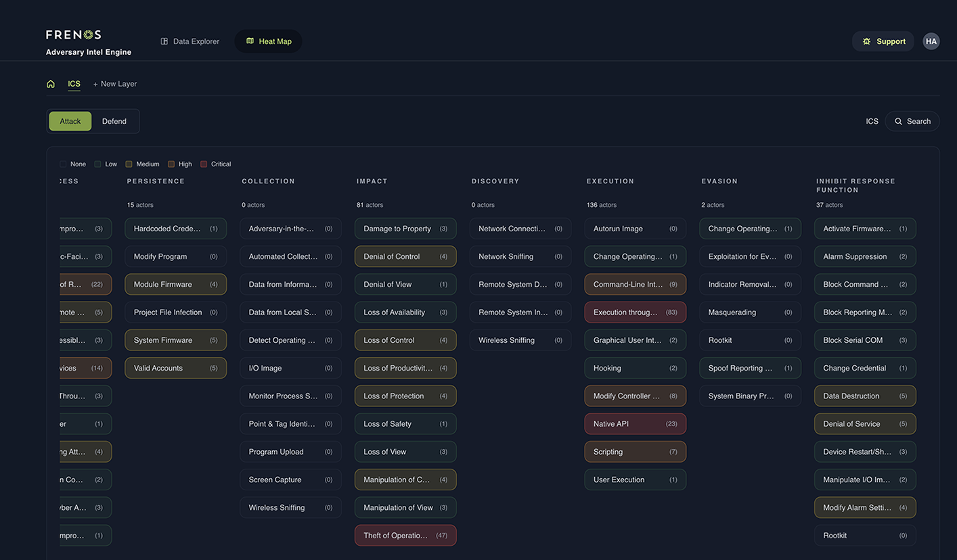
Task: Click the Frenos logo
Action: pyautogui.click(x=74, y=34)
